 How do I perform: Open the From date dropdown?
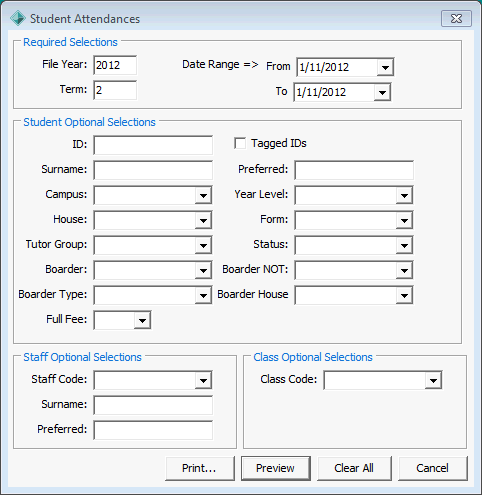click(x=385, y=67)
